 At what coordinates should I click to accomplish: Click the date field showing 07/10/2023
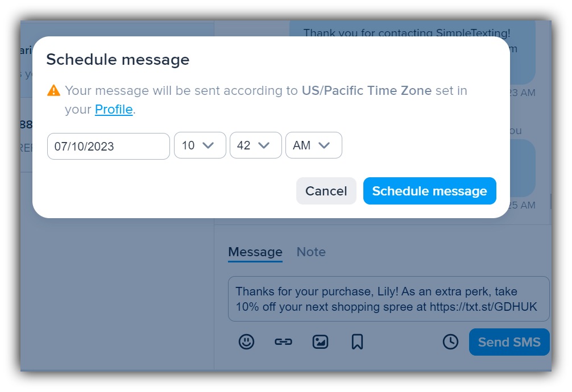(108, 145)
